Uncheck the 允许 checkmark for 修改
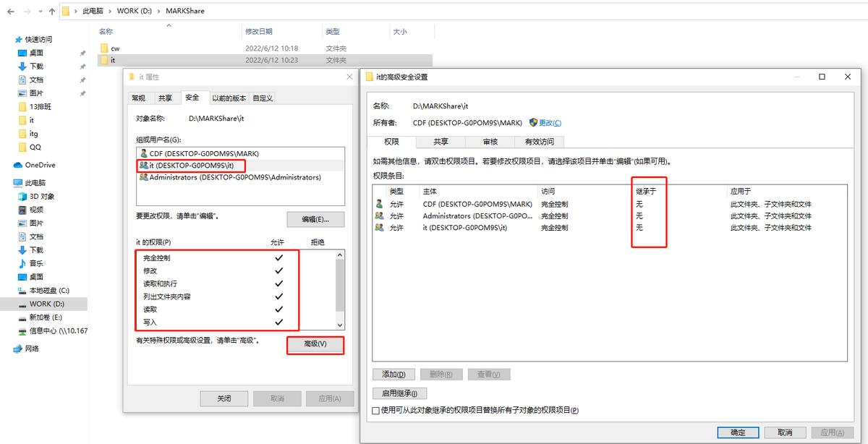Screen dimensions: 868x444 pyautogui.click(x=279, y=269)
